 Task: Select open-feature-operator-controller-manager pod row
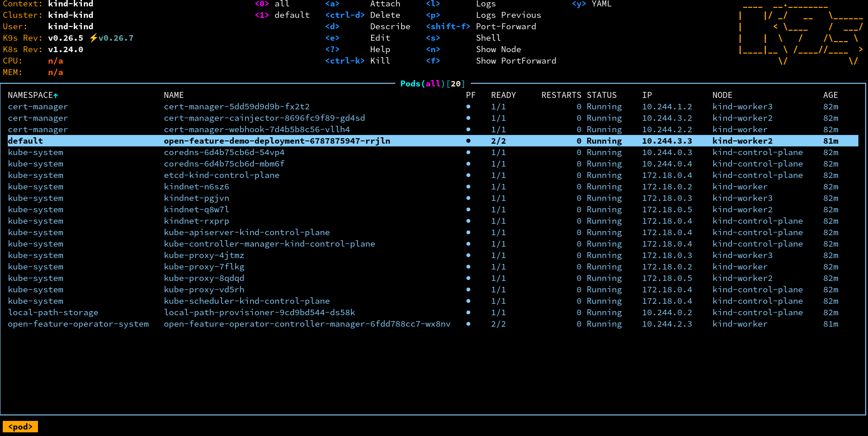click(307, 324)
